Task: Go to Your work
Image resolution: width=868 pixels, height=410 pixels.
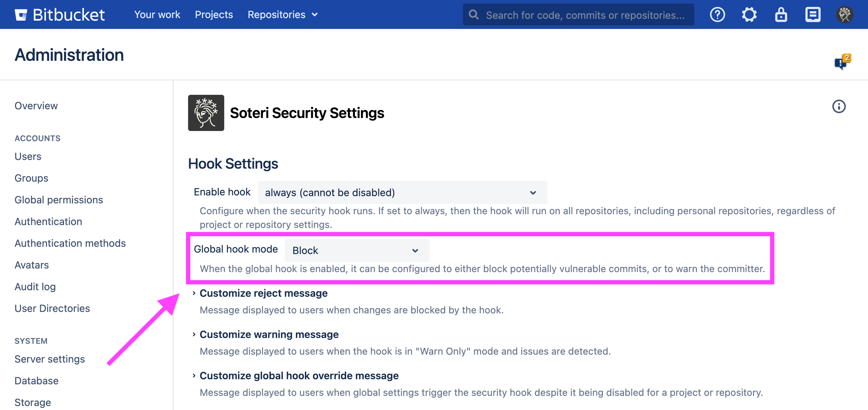Action: (157, 14)
